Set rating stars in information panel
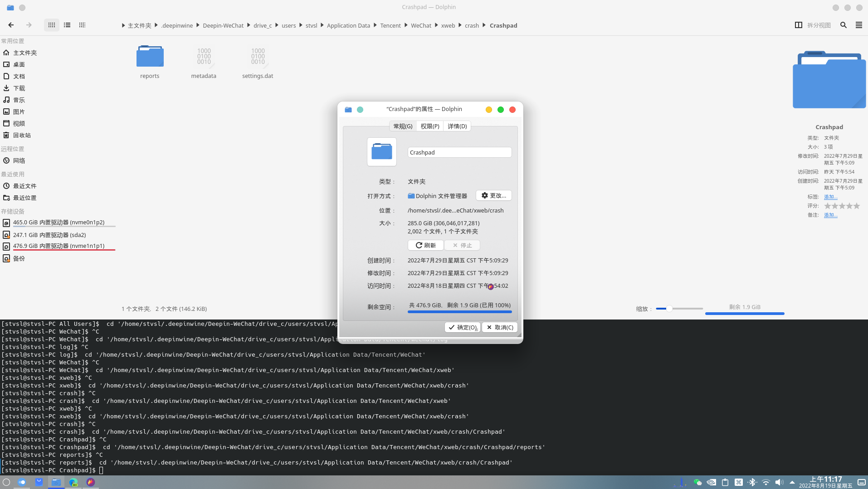This screenshot has height=489, width=868. coord(842,206)
